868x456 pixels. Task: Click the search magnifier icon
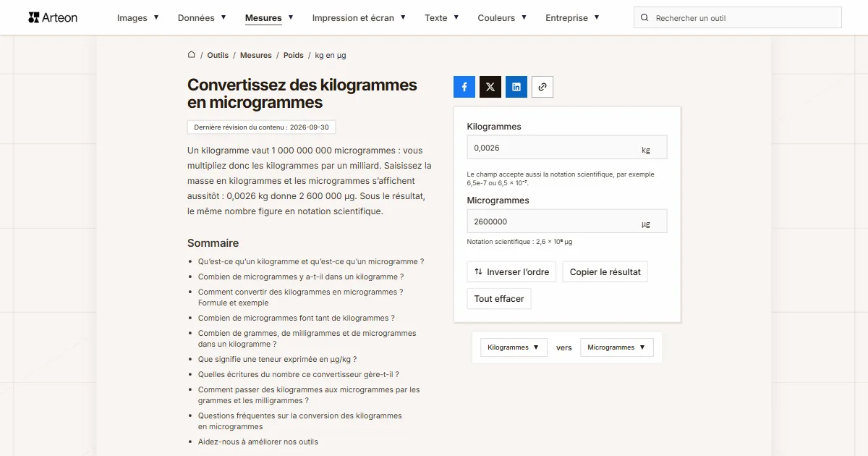pos(645,18)
